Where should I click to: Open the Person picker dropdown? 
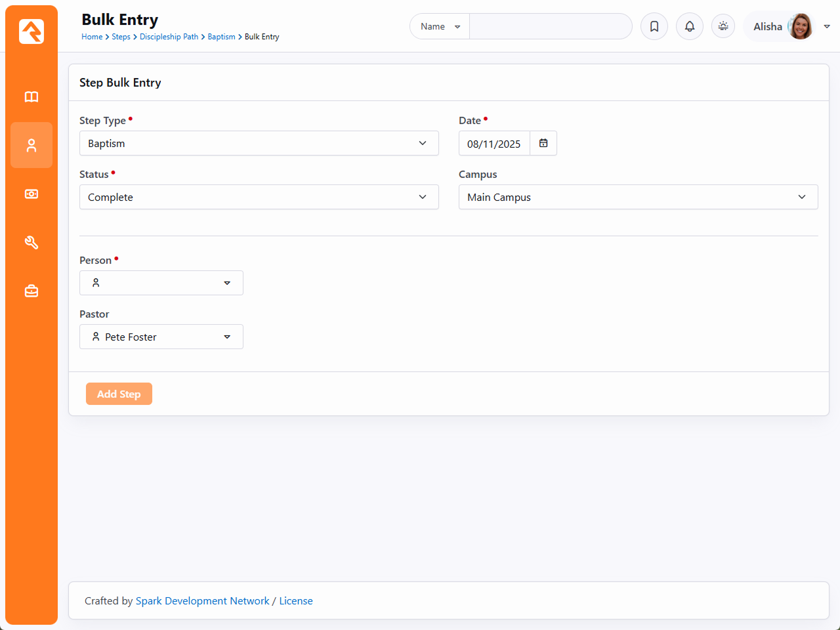pos(161,283)
